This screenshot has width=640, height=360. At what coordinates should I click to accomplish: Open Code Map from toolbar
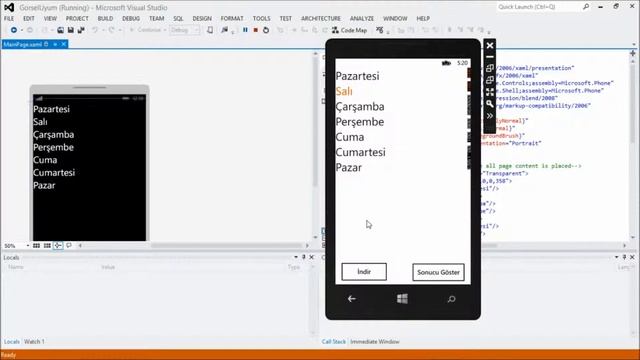(x=349, y=30)
